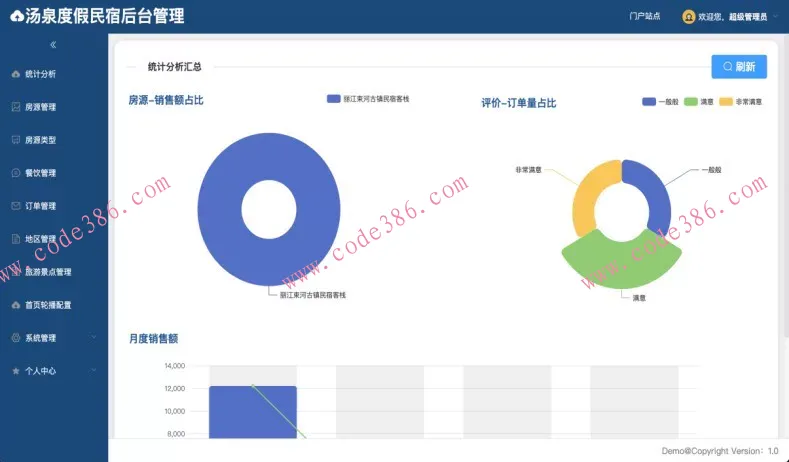Click the 统计分析 menu icon
The width and height of the screenshot is (789, 462).
(16, 74)
